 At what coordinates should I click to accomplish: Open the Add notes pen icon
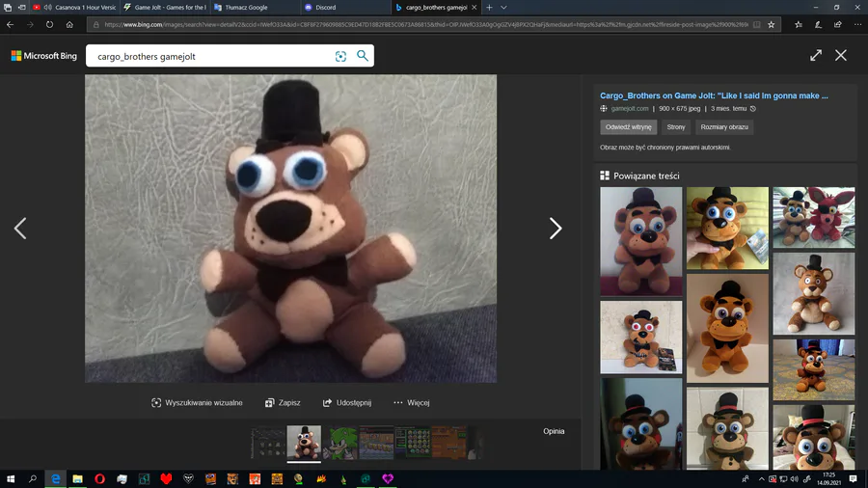[818, 24]
